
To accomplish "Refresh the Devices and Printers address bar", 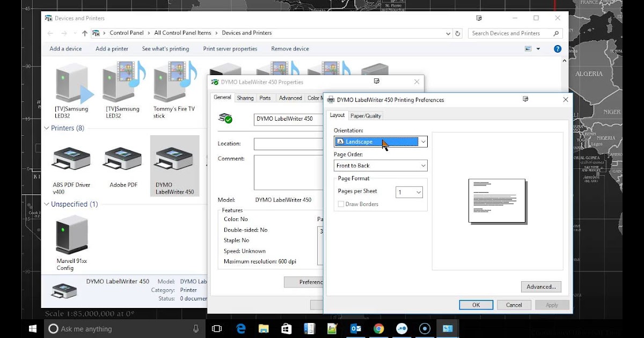I will (x=458, y=33).
